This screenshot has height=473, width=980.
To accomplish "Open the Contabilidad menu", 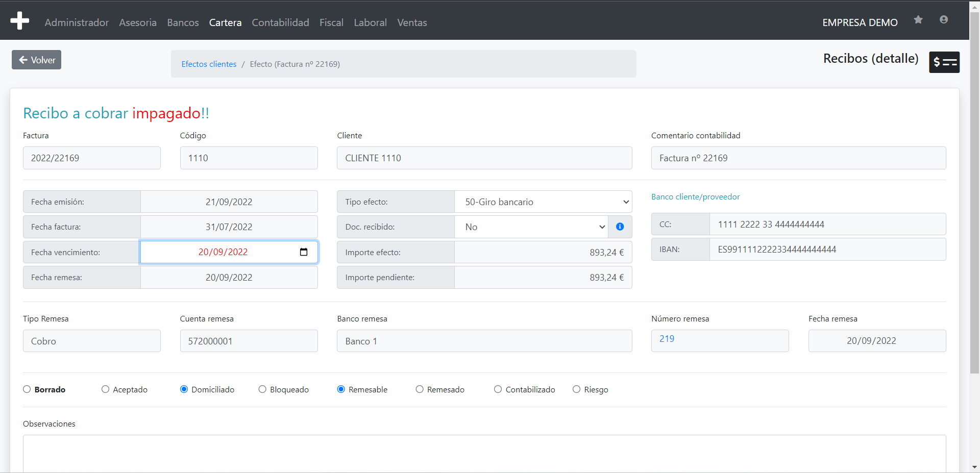I will tap(280, 22).
